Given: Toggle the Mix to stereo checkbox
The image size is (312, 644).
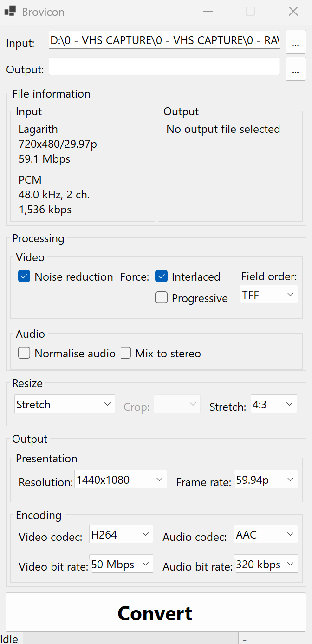Looking at the screenshot, I should tap(125, 354).
